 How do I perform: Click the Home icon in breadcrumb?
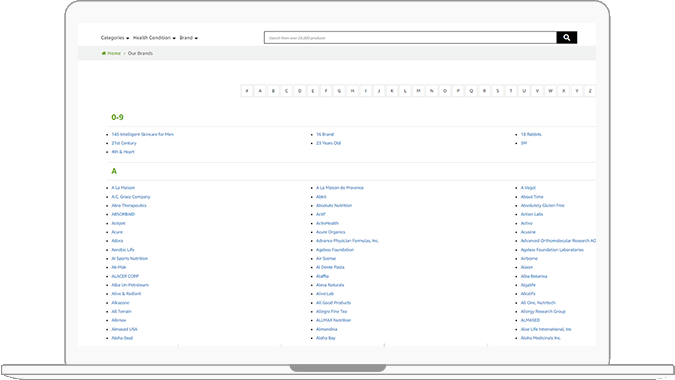[104, 53]
